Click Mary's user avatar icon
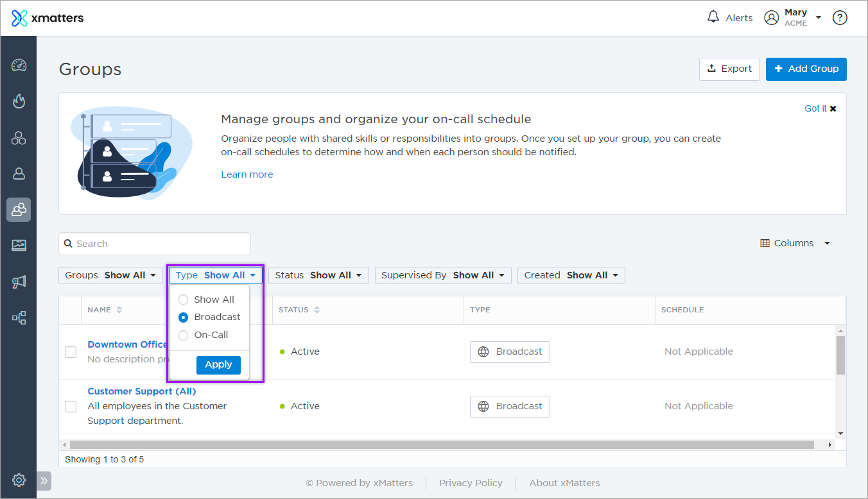Image resolution: width=868 pixels, height=499 pixels. (x=771, y=17)
